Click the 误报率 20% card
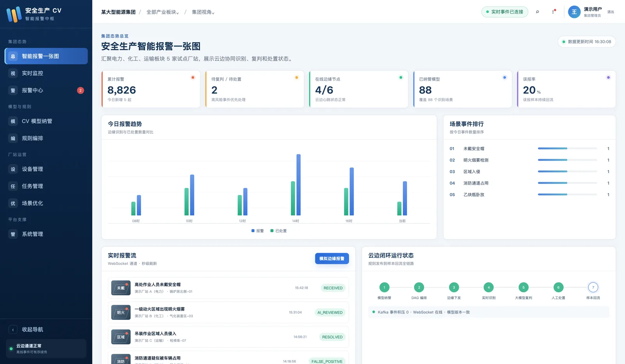The height and width of the screenshot is (364, 625). (566, 89)
